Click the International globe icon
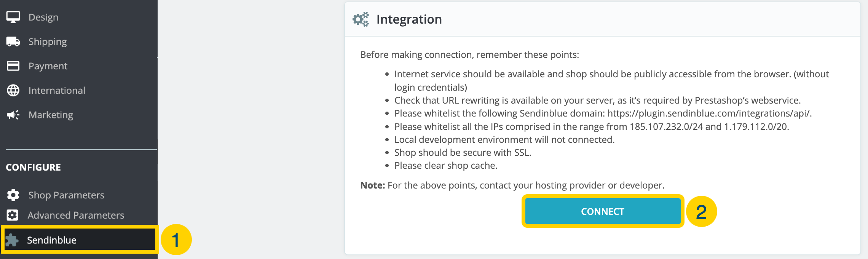 pos(13,90)
